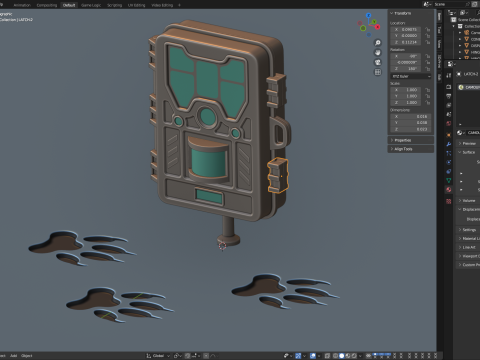480x360 pixels.
Task: Open the Output properties tab
Action: pyautogui.click(x=449, y=96)
